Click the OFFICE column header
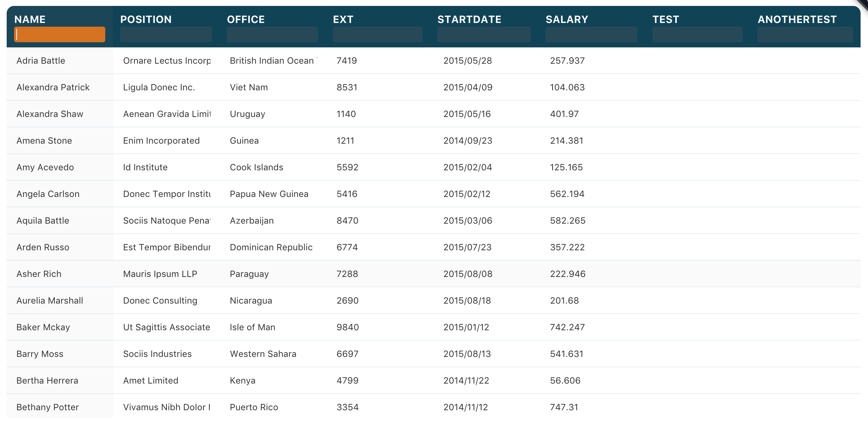 pos(246,19)
